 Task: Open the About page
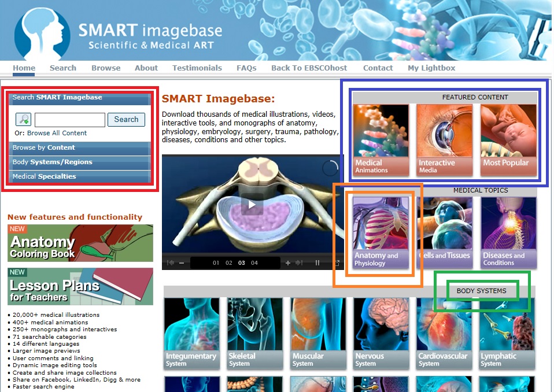tap(146, 68)
